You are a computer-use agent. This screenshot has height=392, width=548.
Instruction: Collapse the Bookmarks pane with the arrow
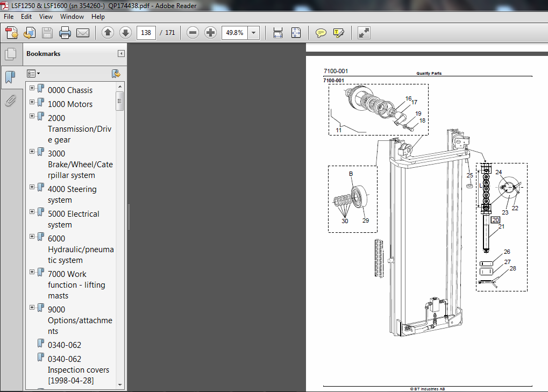pos(121,53)
